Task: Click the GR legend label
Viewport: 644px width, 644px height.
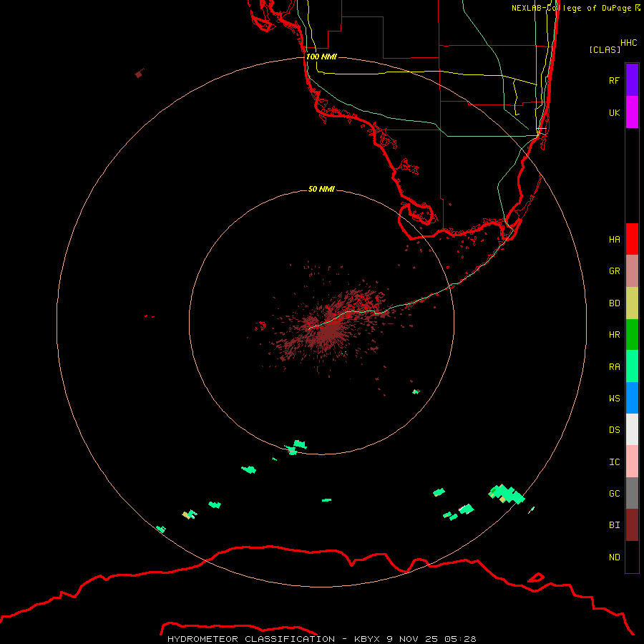Action: [x=614, y=271]
